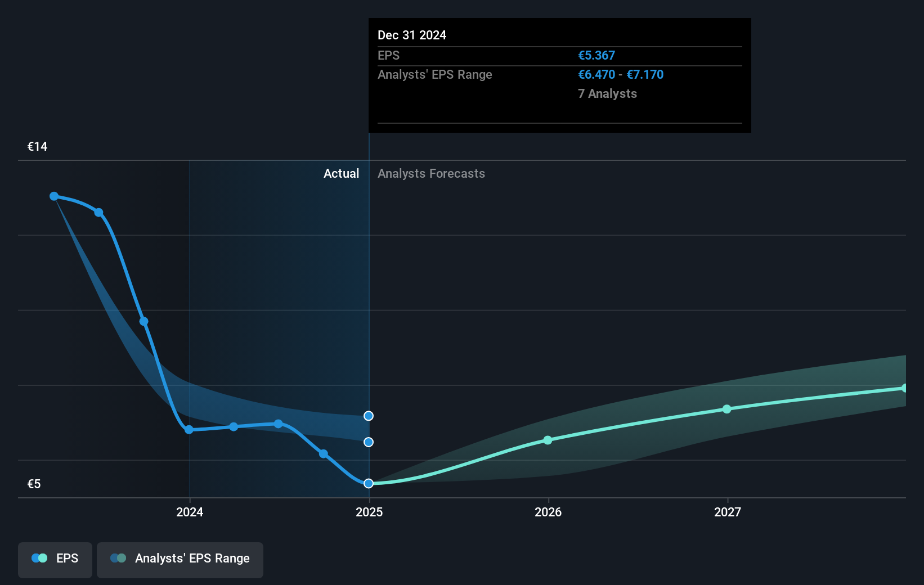Click the forecast EPS point at 2026
This screenshot has width=924, height=585.
(548, 440)
